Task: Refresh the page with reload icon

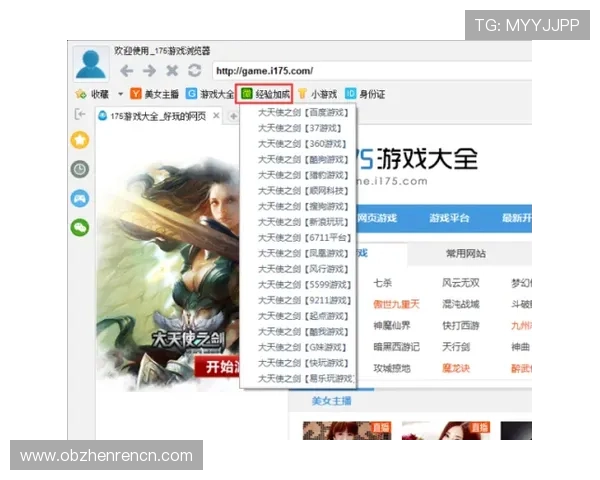Action: 194,70
